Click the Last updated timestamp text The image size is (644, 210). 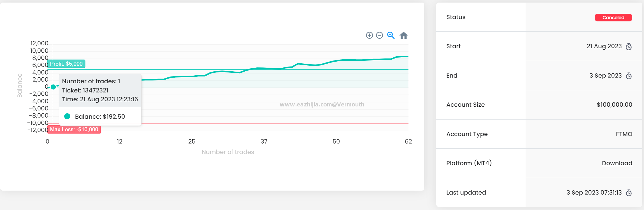(594, 193)
